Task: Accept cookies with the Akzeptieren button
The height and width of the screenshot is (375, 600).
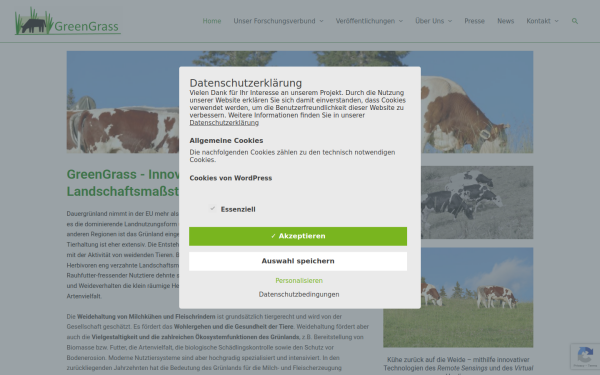Action: tap(298, 236)
